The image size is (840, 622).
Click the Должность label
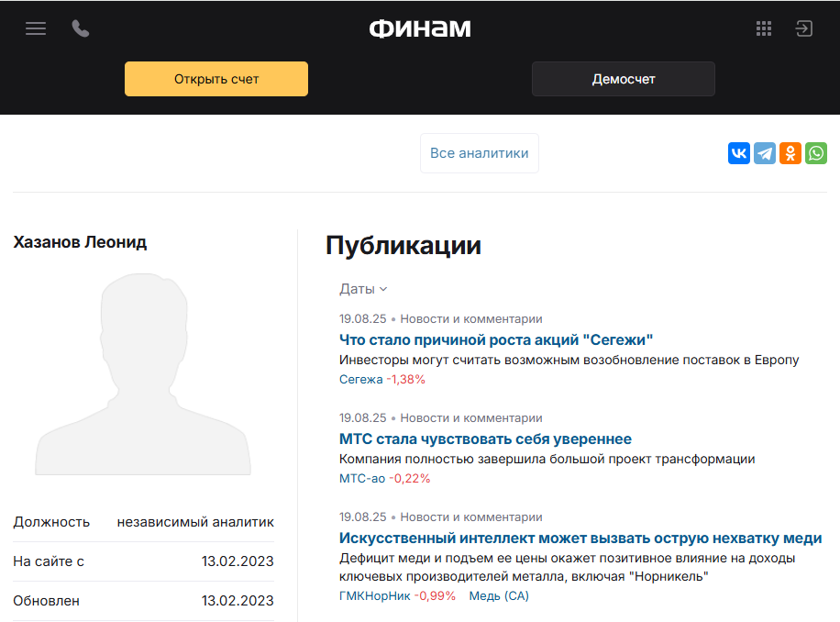[x=51, y=522]
